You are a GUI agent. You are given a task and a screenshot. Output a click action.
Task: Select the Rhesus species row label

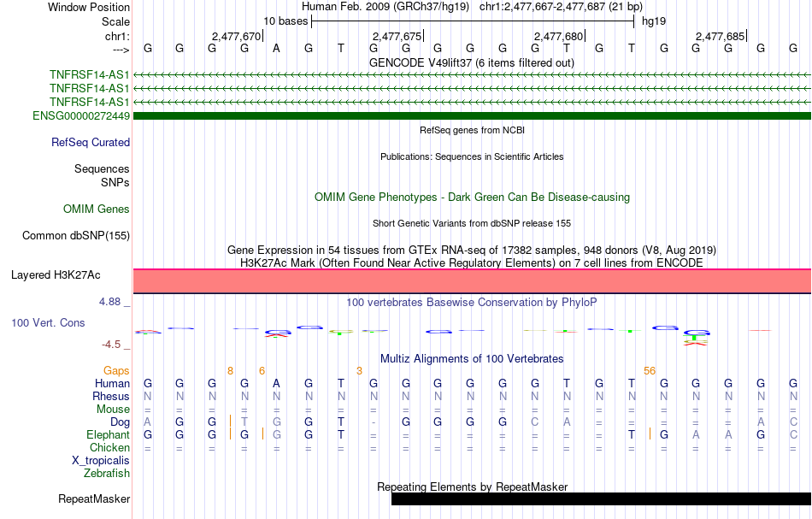pos(111,396)
